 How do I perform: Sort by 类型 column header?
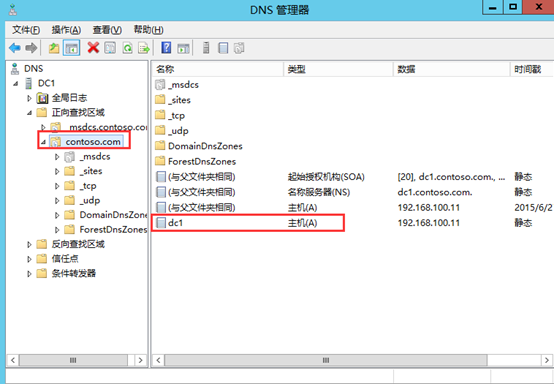tap(338, 69)
